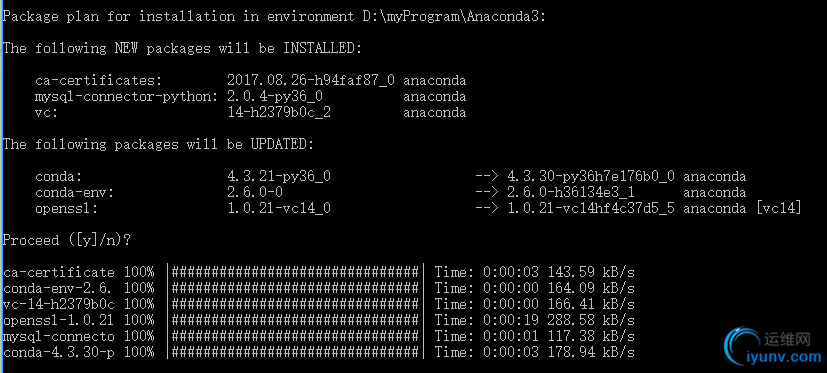Click the D:\myProgram\Anaconda3 path text
827x373 pixels.
454,17
